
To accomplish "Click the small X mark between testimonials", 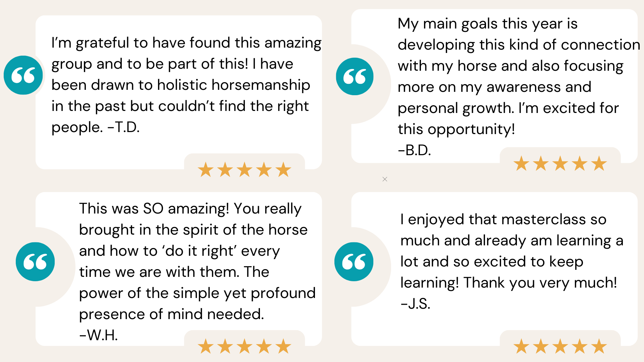I will click(x=385, y=179).
